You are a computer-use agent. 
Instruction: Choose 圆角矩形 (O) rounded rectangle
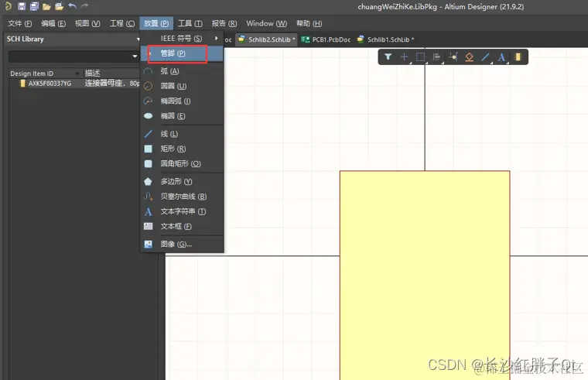point(182,163)
